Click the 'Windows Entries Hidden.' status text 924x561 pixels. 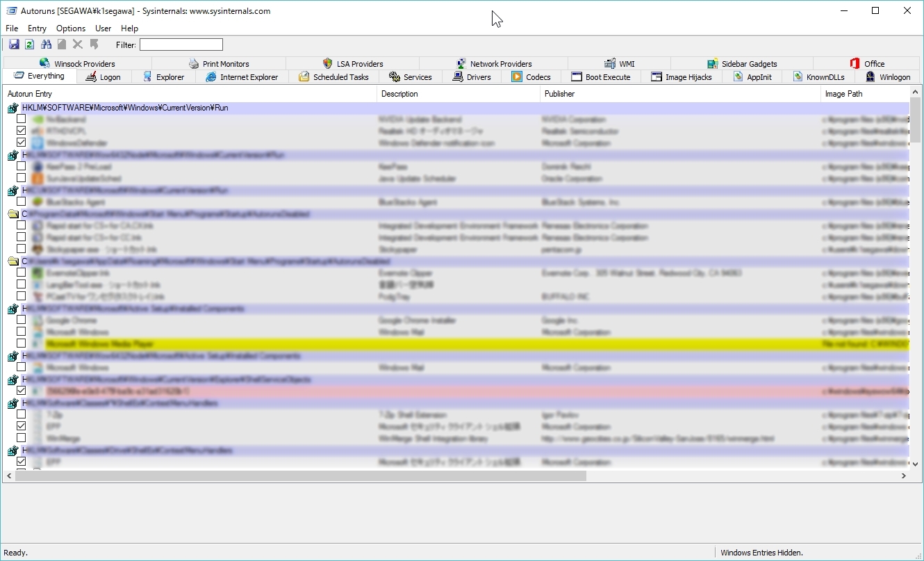tap(761, 553)
